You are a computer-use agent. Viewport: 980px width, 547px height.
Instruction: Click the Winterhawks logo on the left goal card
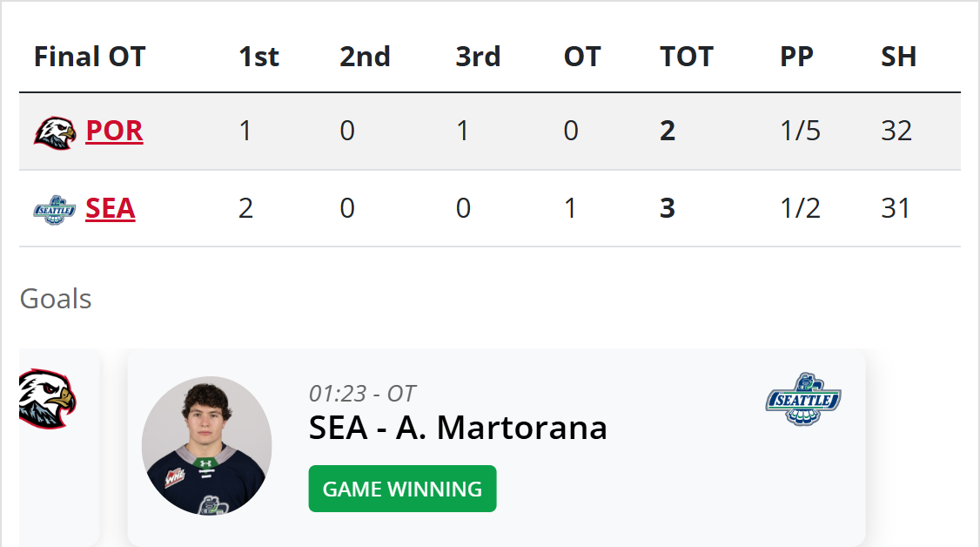point(48,399)
